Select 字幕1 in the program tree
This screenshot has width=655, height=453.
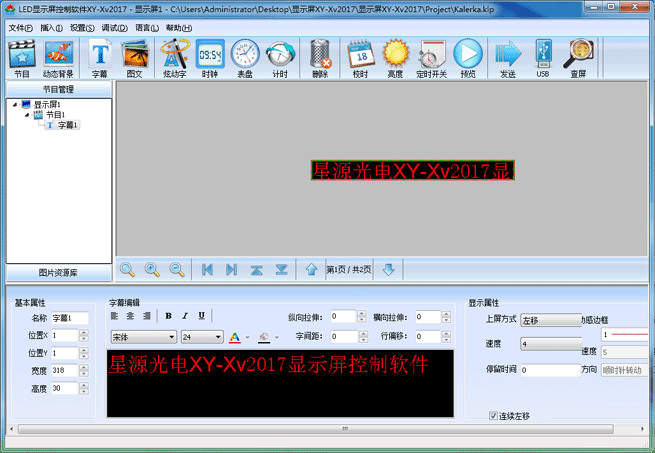pos(67,125)
